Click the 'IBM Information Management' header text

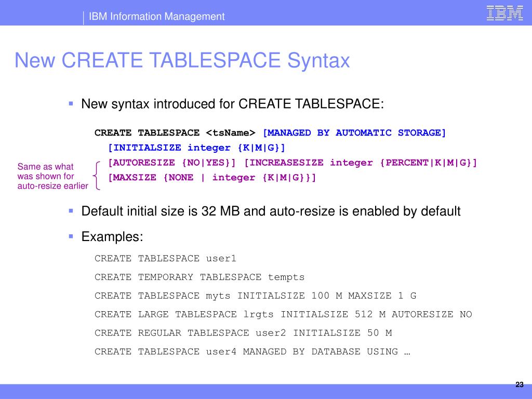pos(156,16)
